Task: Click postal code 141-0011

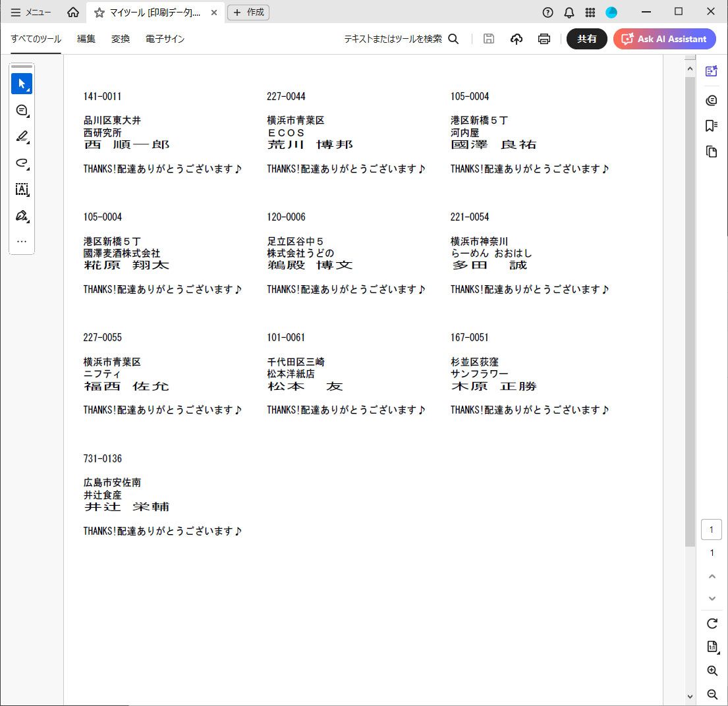Action: pyautogui.click(x=103, y=96)
